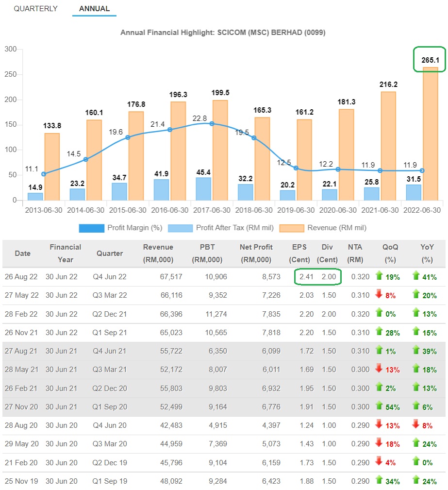Click the 14.5 profit margin data point
The height and width of the screenshot is (490, 448).
[85, 159]
